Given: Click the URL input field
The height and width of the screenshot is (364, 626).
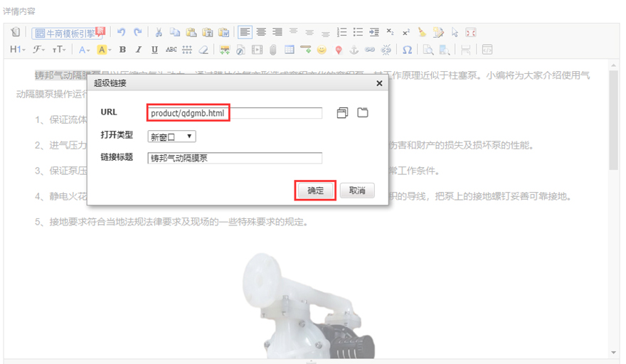Looking at the screenshot, I should (235, 113).
